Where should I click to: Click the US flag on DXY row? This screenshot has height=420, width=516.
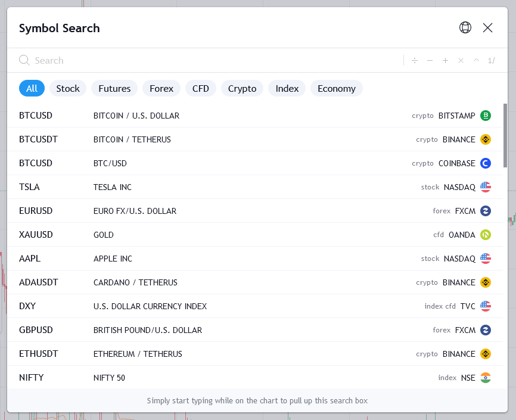tap(486, 306)
